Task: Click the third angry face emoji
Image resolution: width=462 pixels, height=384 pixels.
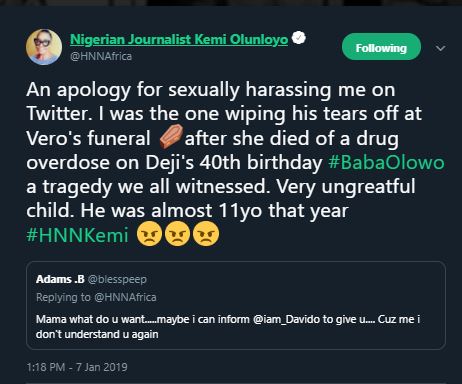Action: [x=206, y=234]
